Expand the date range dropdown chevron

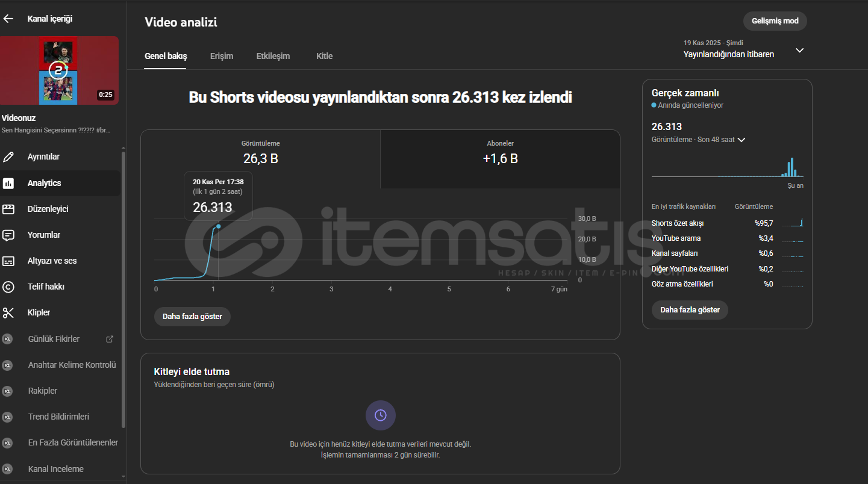[799, 51]
